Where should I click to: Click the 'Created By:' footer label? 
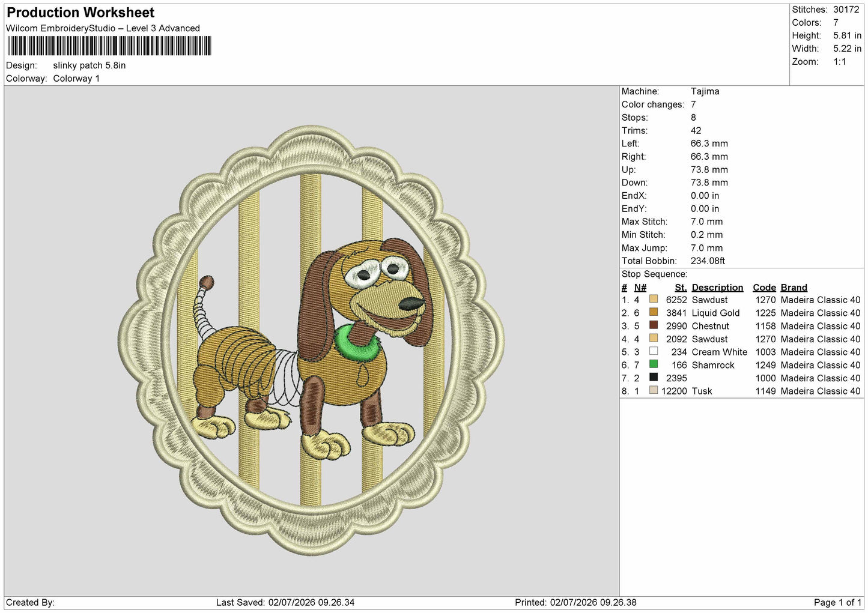(x=30, y=602)
